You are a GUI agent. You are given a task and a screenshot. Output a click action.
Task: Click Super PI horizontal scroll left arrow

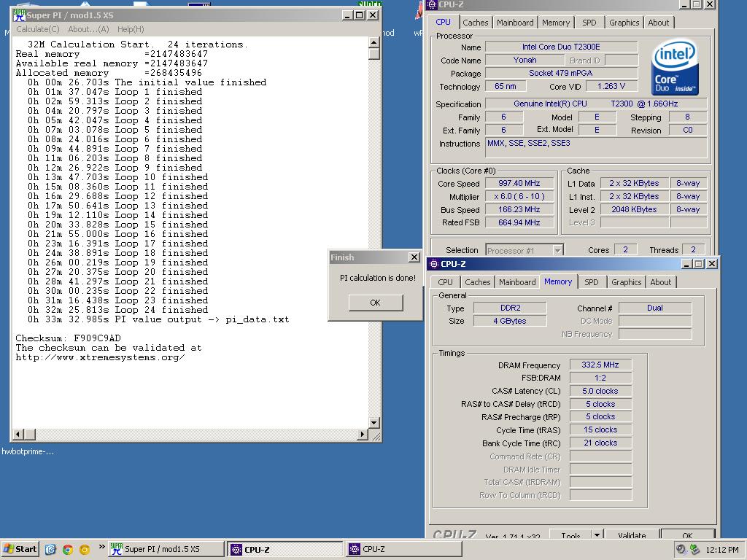18,434
